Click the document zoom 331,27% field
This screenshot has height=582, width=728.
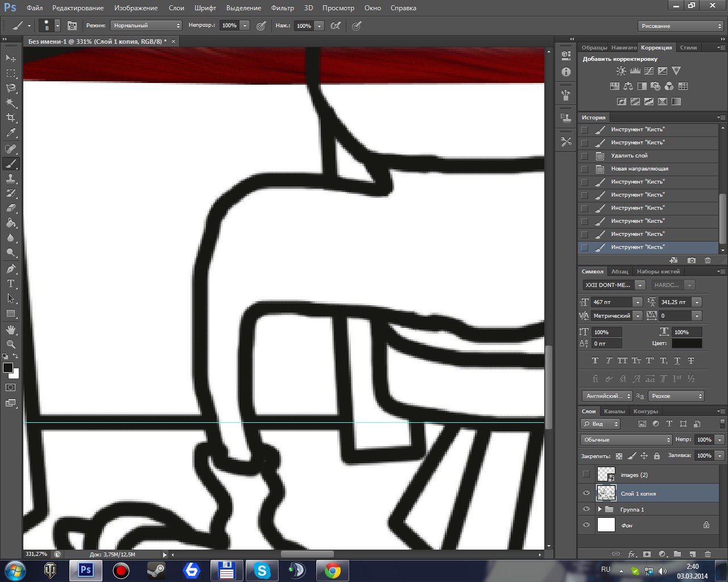pyautogui.click(x=37, y=554)
